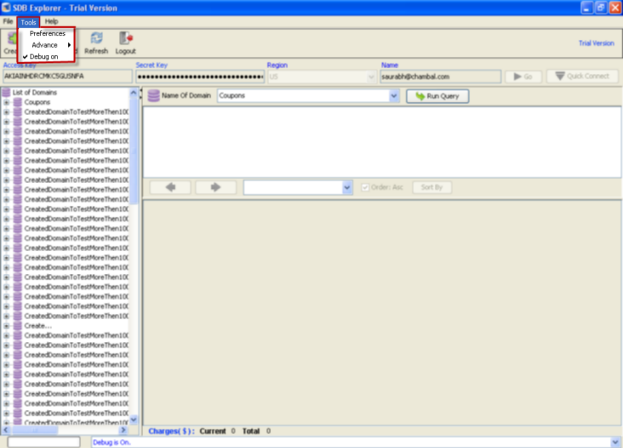Click the empty status bar box
The height and width of the screenshot is (448, 623).
[44, 442]
